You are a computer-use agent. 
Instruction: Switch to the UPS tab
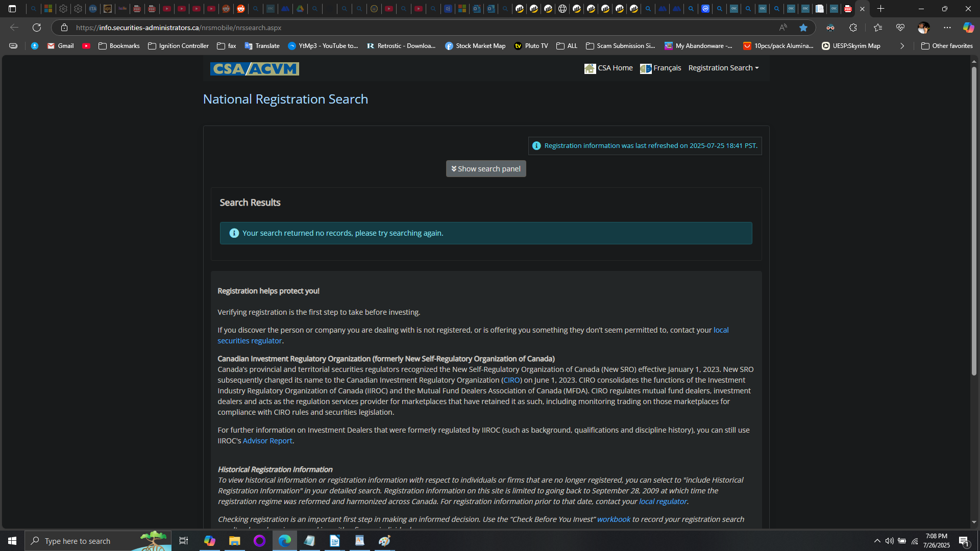point(107,9)
